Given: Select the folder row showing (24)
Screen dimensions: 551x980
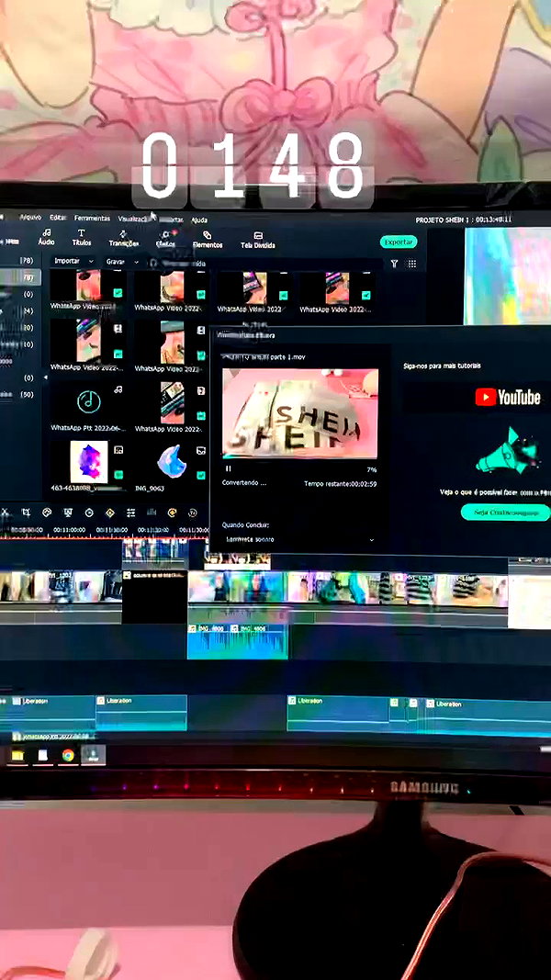Looking at the screenshot, I should pyautogui.click(x=20, y=310).
